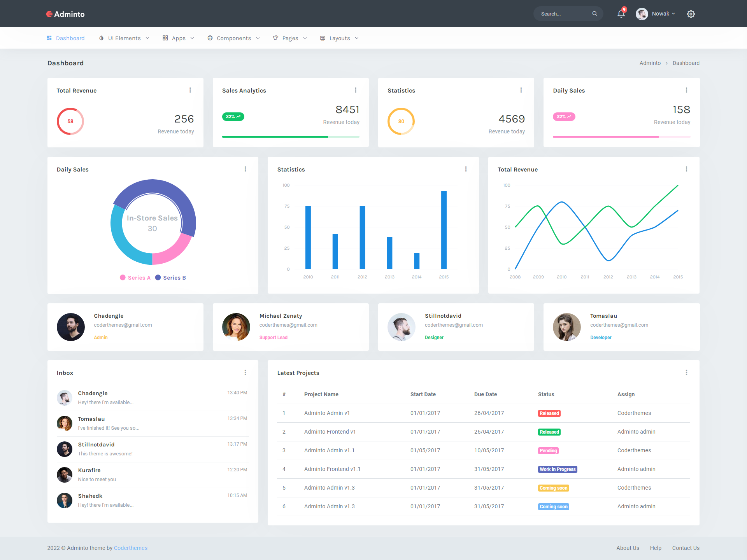Click the Inbox card options icon

point(245,372)
